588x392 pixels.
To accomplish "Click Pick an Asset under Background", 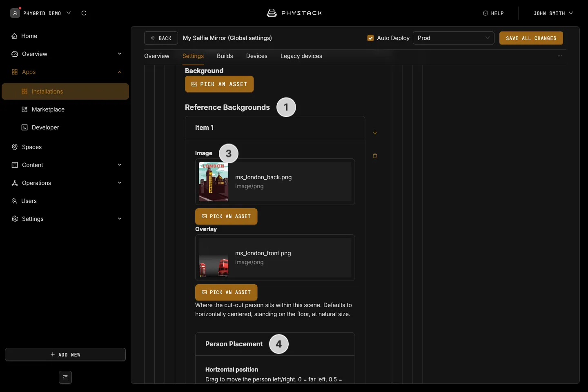I will click(219, 84).
